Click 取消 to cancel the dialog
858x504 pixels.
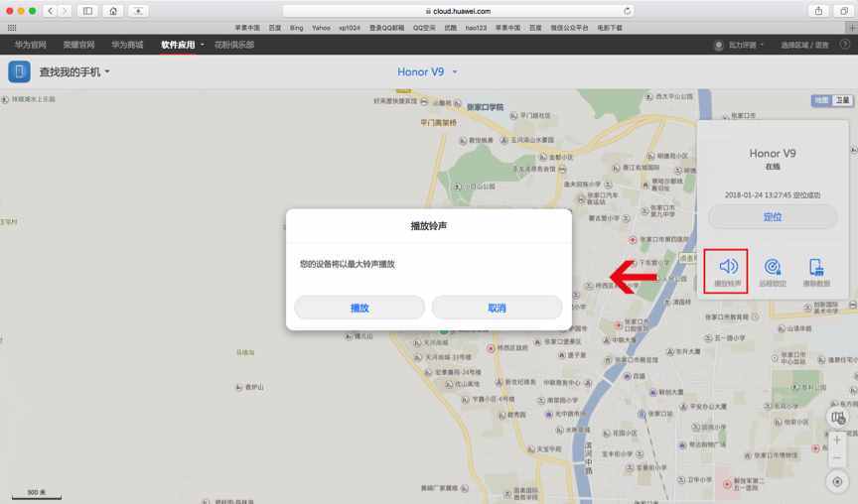[x=497, y=308]
